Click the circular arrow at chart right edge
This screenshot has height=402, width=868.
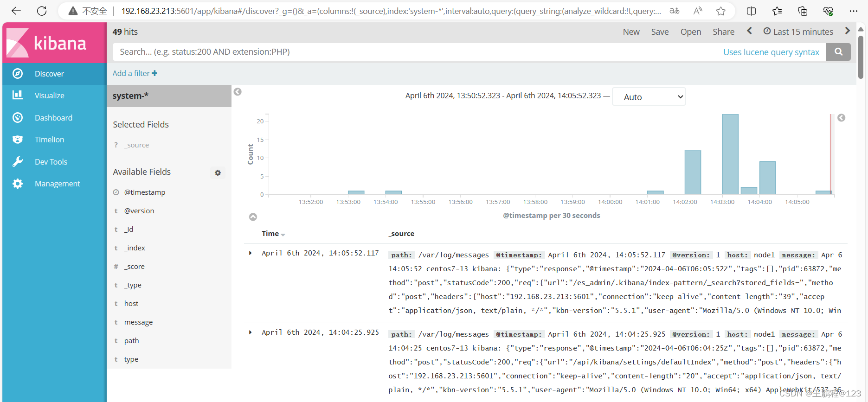[841, 118]
